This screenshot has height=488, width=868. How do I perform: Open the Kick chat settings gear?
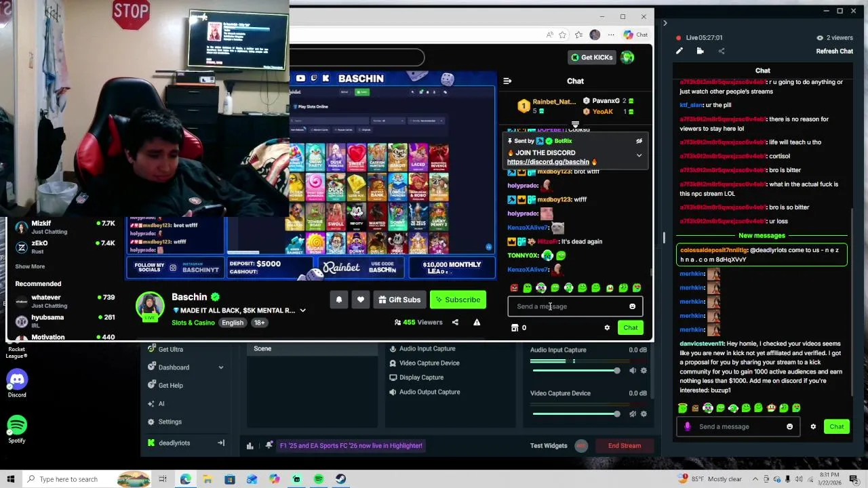pos(607,328)
